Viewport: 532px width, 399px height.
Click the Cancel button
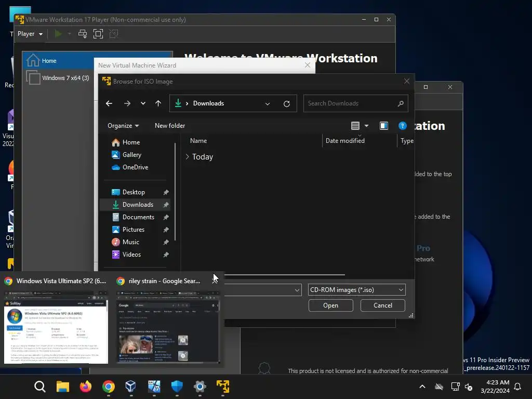click(383, 305)
